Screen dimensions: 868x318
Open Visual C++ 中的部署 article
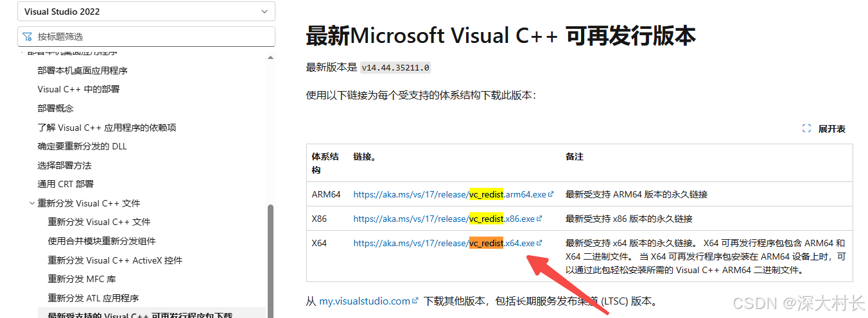[x=78, y=89]
